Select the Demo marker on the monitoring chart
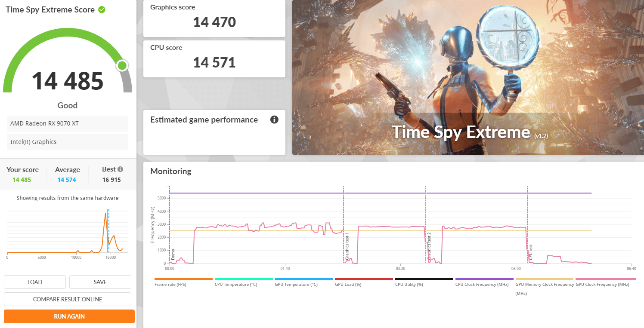The width and height of the screenshot is (644, 328). [173, 255]
